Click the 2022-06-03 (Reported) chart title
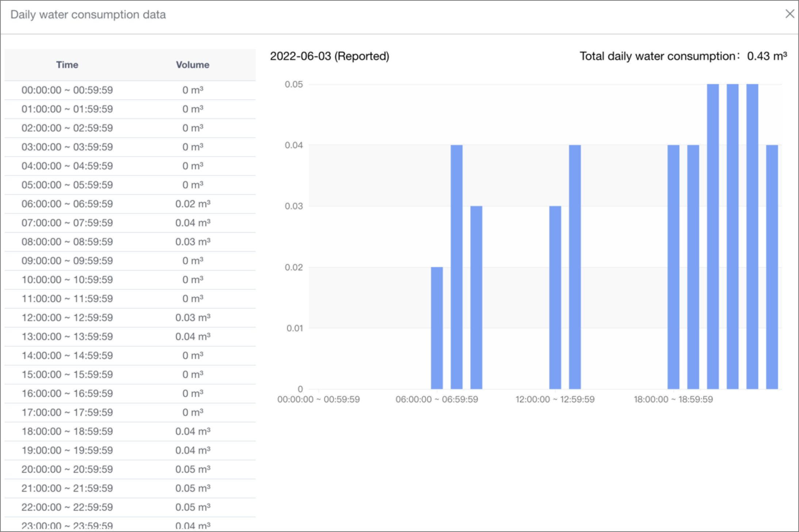 coord(329,56)
